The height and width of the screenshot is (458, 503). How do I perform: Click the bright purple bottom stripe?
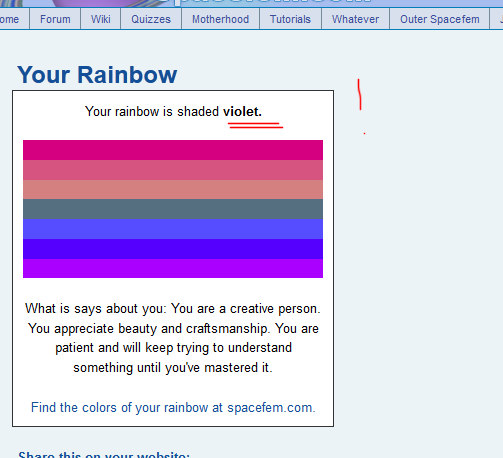click(173, 268)
